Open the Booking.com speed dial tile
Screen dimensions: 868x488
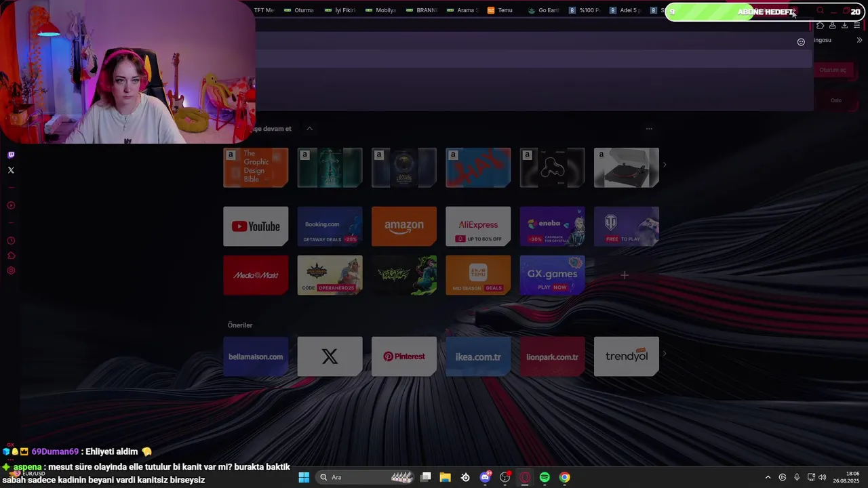pyautogui.click(x=330, y=226)
